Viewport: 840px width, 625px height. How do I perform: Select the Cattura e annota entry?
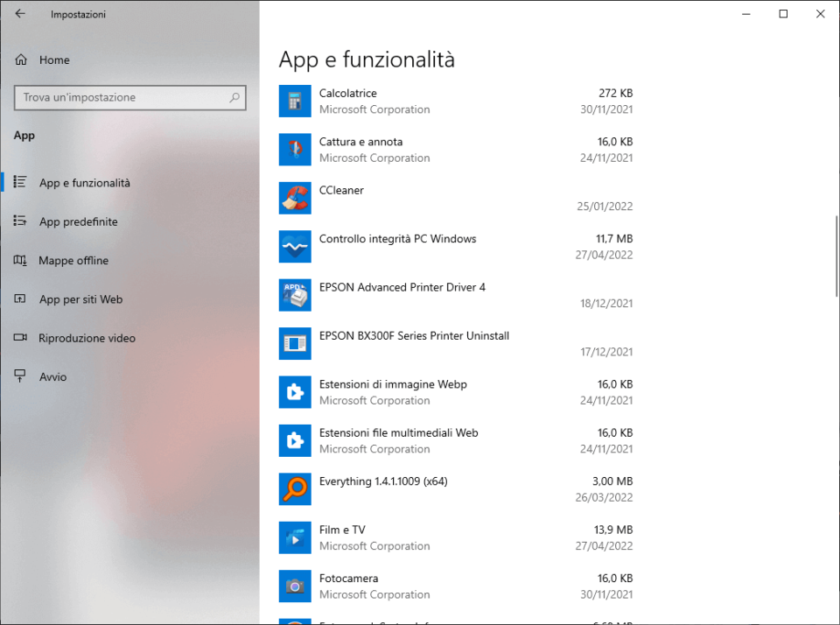(x=455, y=150)
